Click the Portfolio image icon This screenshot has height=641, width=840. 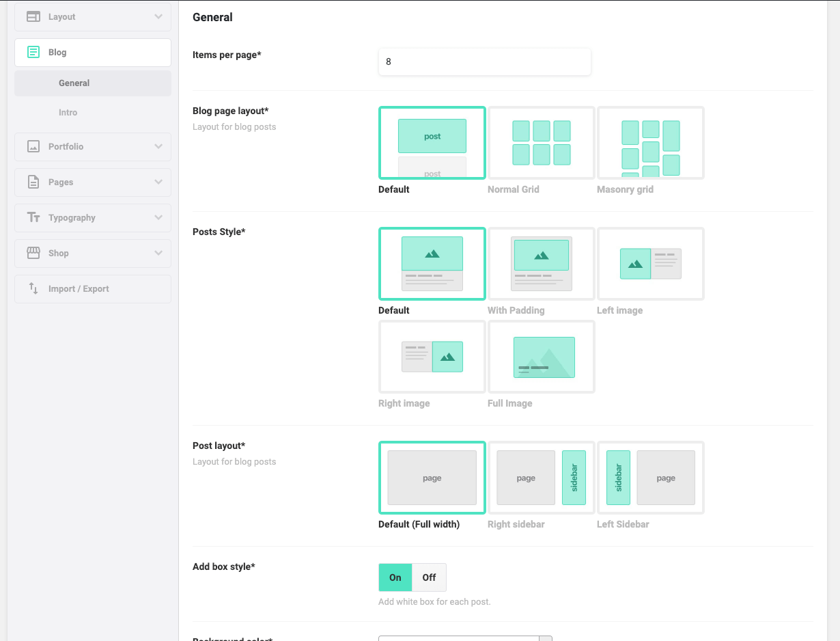[x=33, y=146]
